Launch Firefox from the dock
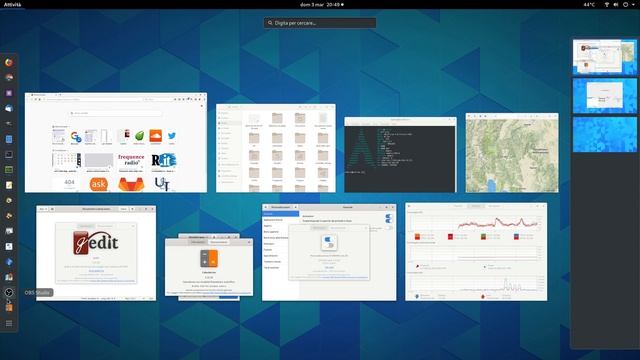Viewport: 640px width, 360px height. [x=9, y=62]
